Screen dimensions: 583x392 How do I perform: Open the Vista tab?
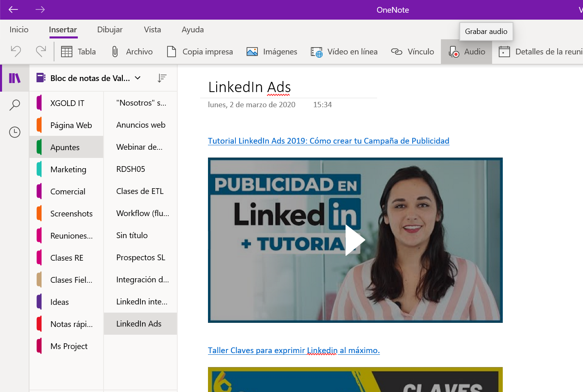(x=152, y=29)
